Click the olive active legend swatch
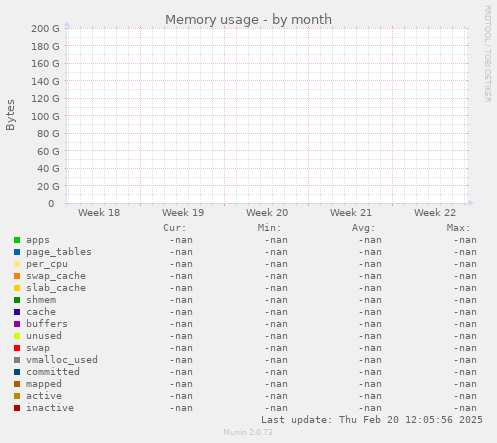 17,396
